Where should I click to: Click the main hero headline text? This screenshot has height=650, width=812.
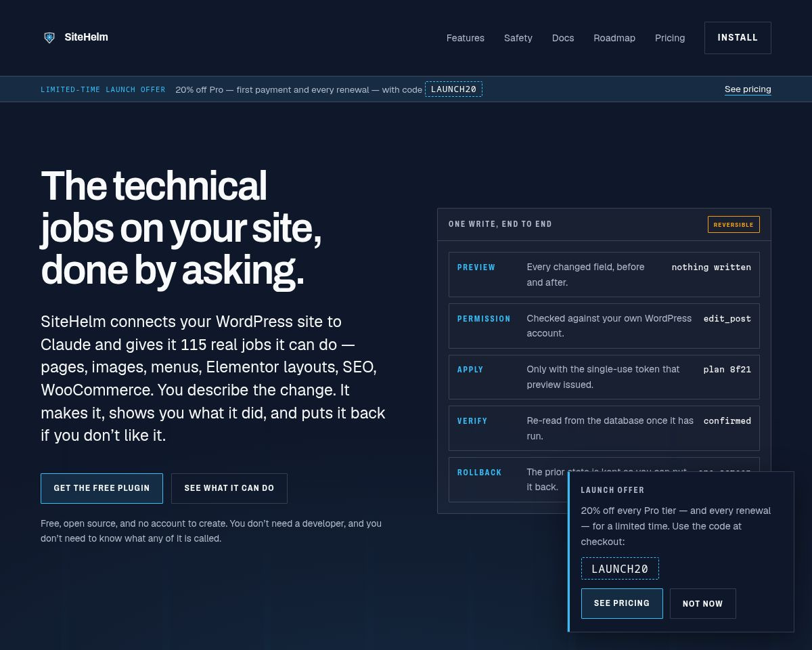[x=181, y=227]
